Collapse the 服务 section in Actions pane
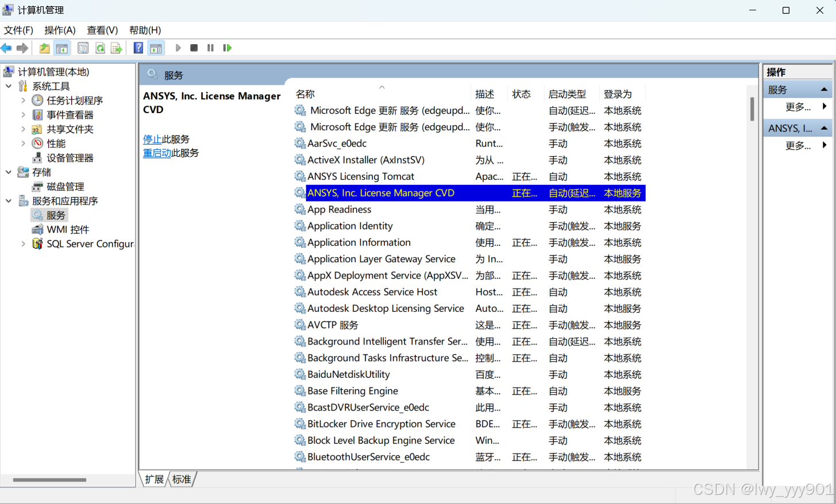 [x=824, y=90]
